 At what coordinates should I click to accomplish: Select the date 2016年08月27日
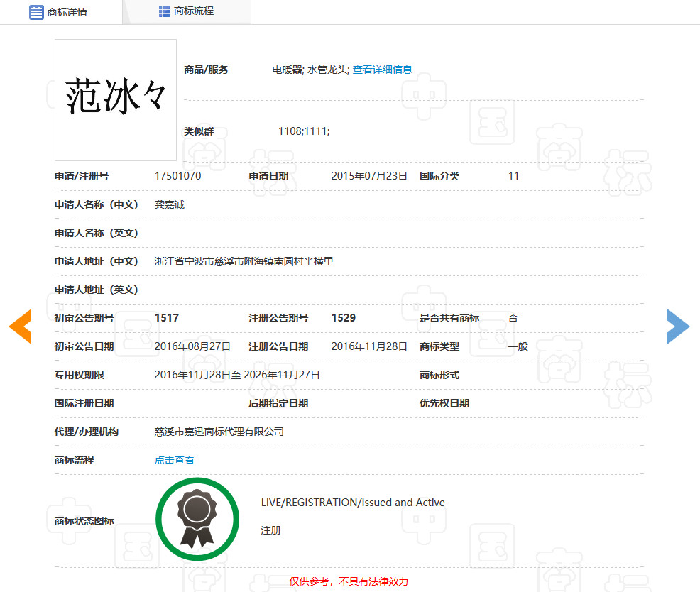[192, 346]
